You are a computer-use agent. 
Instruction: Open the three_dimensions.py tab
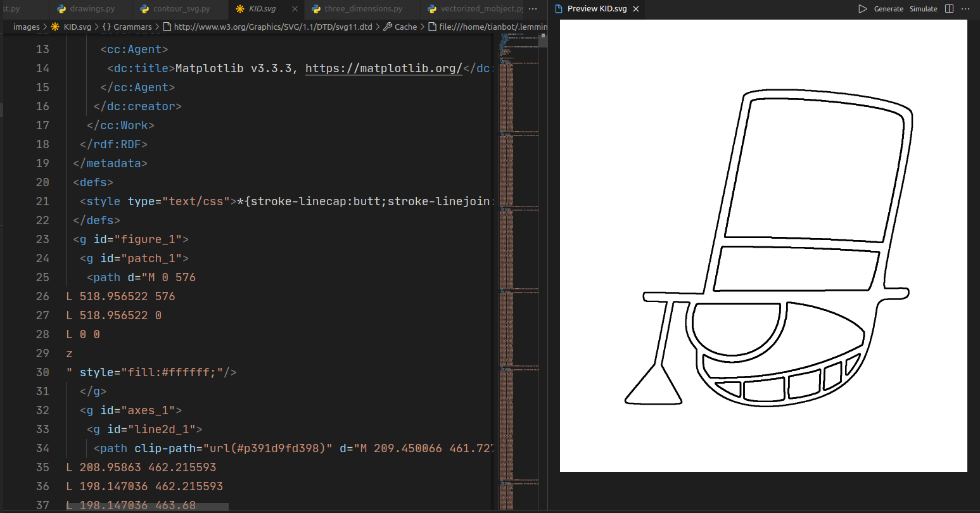point(363,9)
